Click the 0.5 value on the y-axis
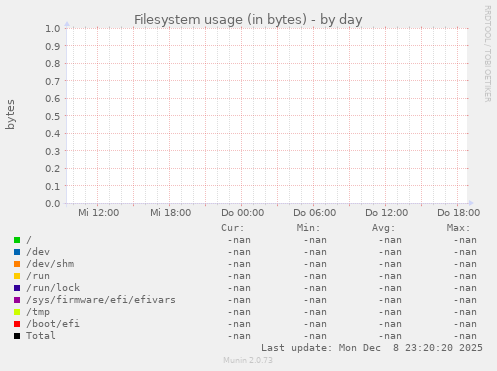497x371 pixels. pyautogui.click(x=53, y=116)
